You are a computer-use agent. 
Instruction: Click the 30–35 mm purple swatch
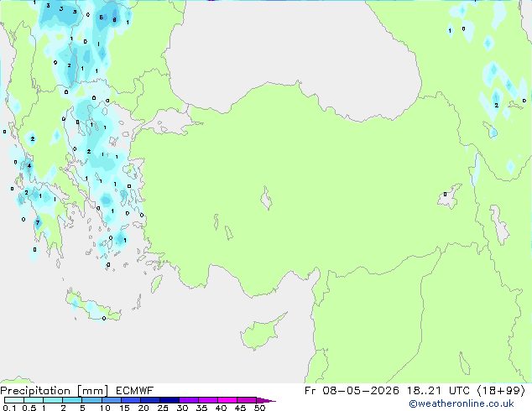[x=188, y=400]
